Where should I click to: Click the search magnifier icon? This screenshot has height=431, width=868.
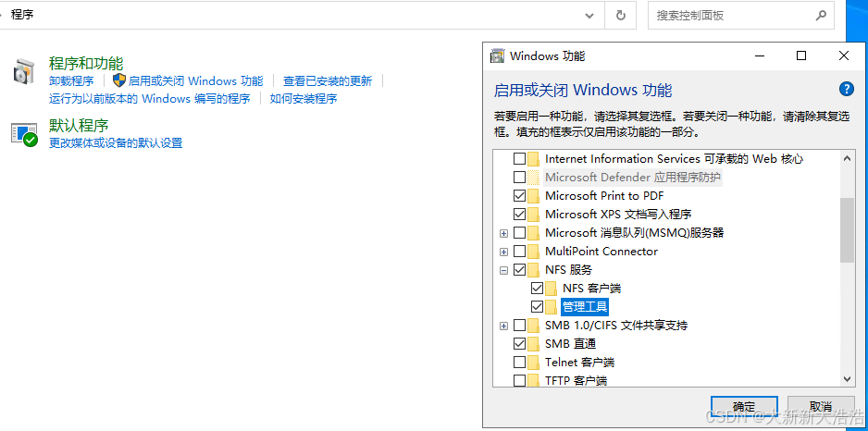pos(821,16)
